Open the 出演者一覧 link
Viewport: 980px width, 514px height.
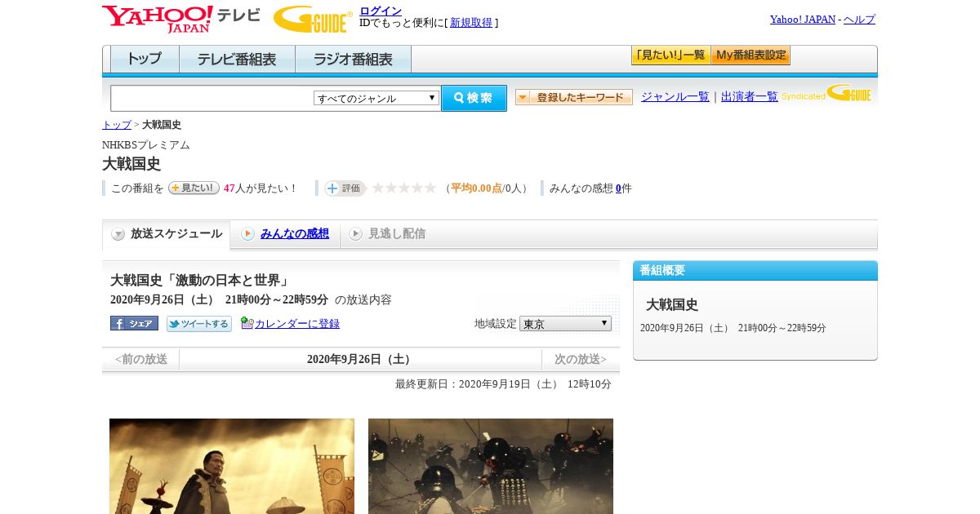749,96
